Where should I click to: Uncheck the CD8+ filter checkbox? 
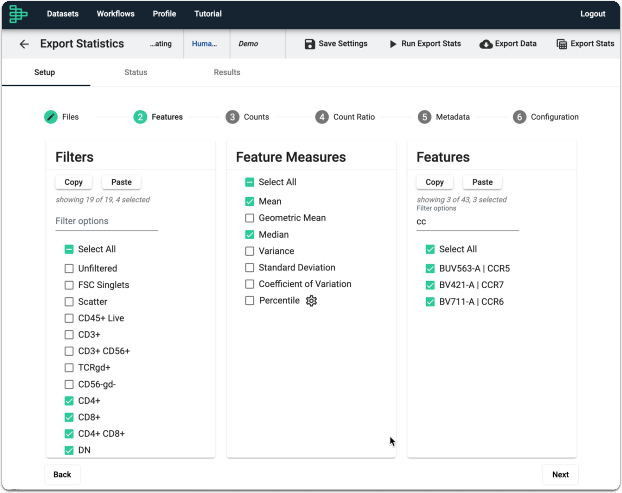69,417
